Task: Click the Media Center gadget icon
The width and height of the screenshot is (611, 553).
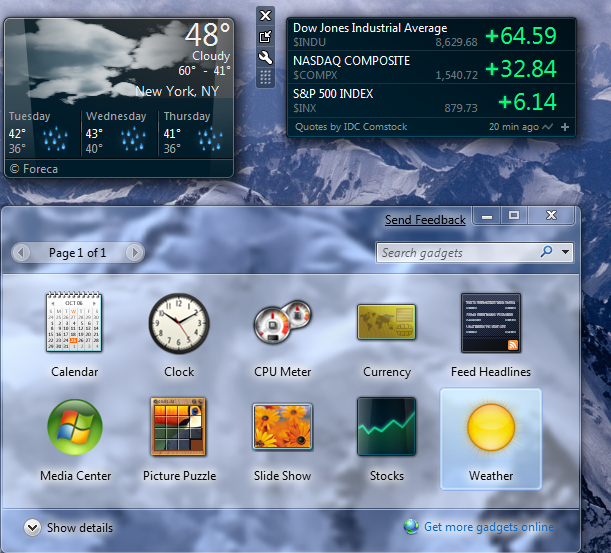Action: point(75,427)
